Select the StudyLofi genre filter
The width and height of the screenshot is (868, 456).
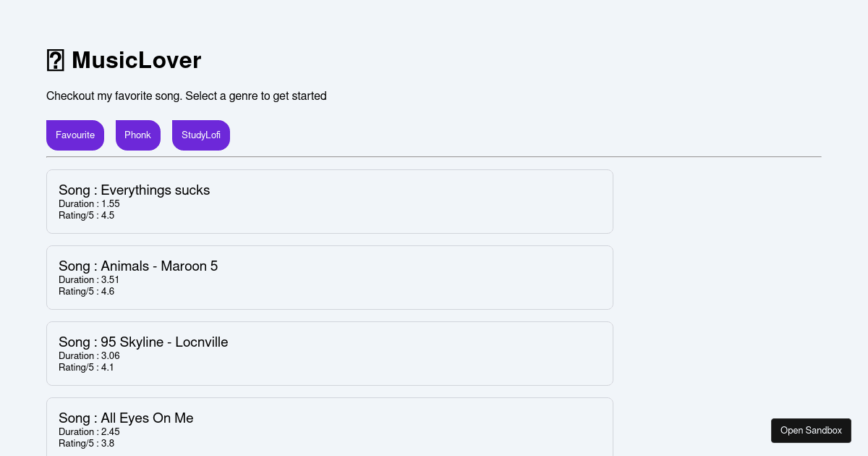[x=201, y=135]
